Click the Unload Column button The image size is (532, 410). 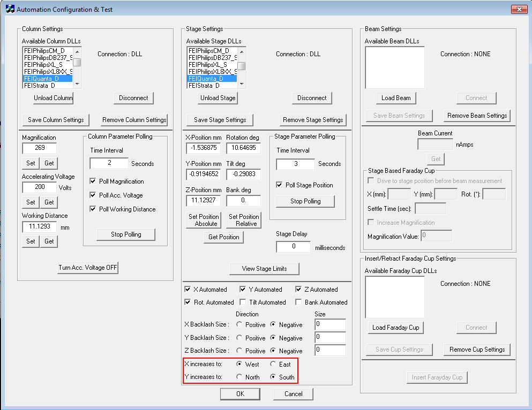click(53, 98)
